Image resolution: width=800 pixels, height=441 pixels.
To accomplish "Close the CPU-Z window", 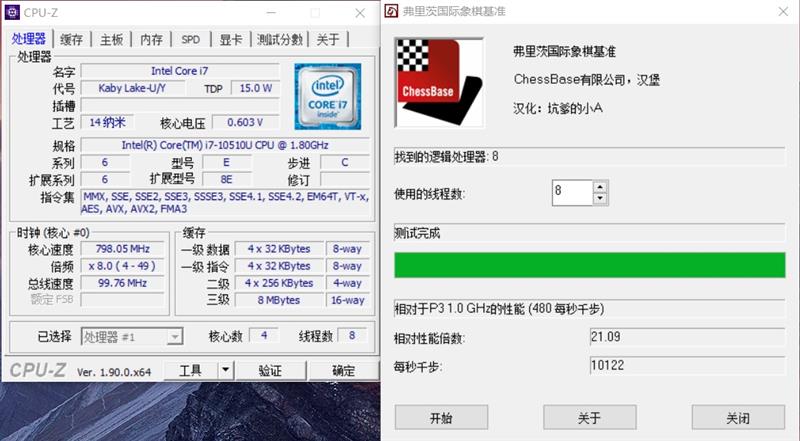I will [360, 13].
